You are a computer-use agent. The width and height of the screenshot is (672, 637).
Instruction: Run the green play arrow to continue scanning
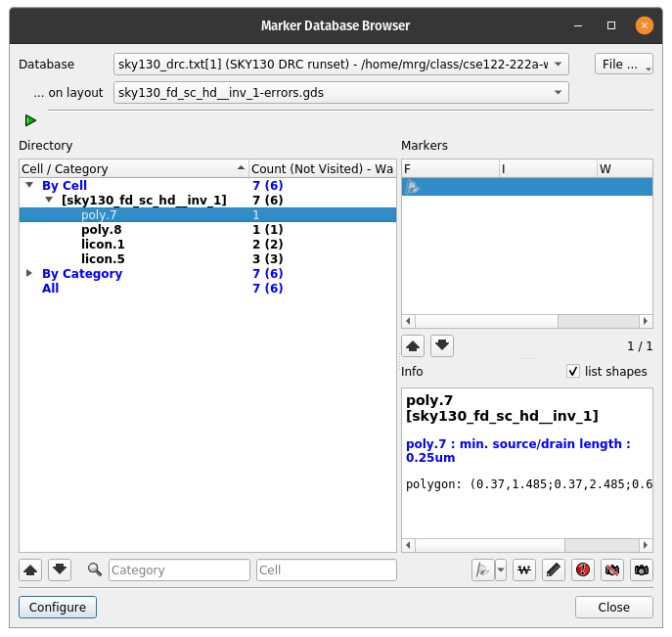(x=30, y=120)
